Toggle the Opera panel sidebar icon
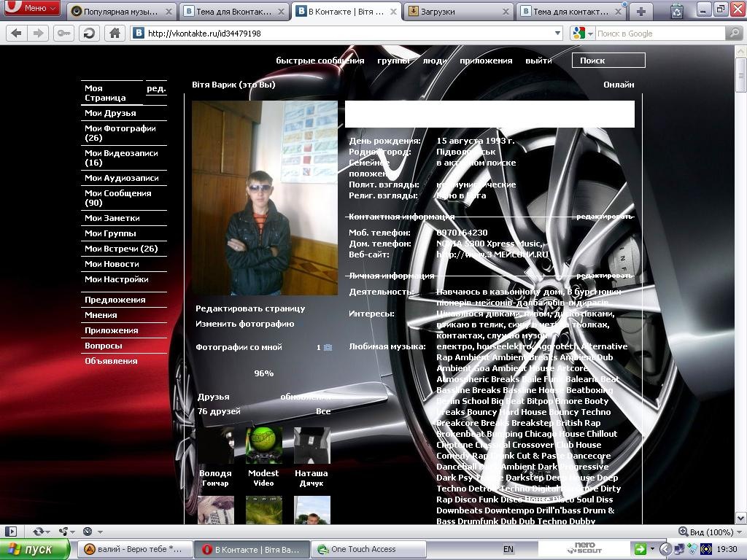 (11, 532)
